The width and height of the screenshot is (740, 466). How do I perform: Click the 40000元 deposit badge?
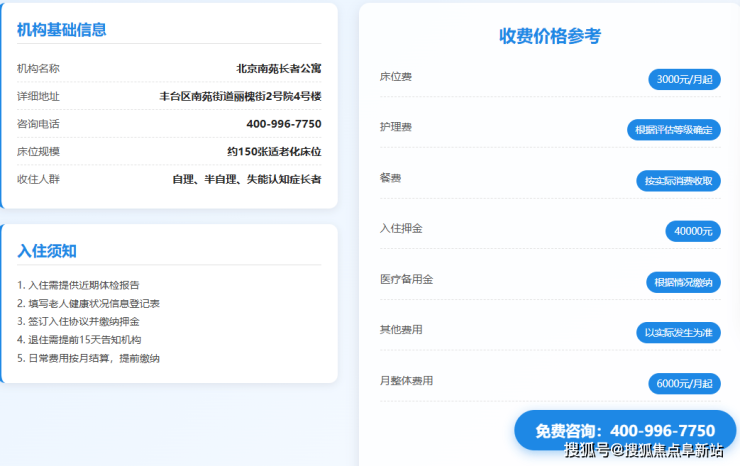tap(693, 231)
